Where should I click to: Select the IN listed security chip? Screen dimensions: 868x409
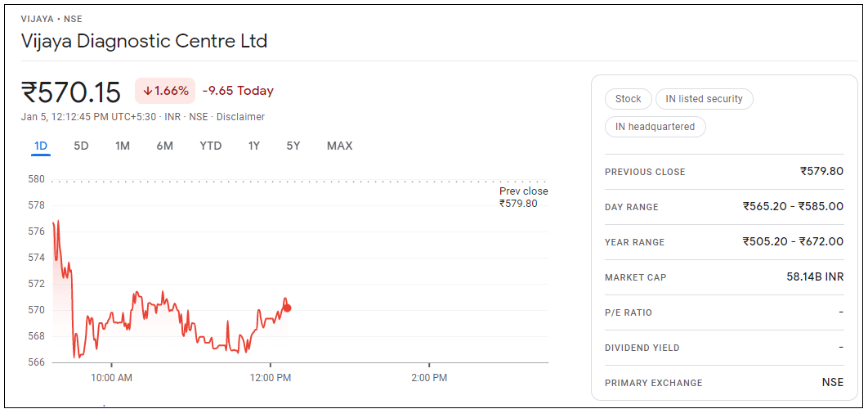[x=704, y=99]
